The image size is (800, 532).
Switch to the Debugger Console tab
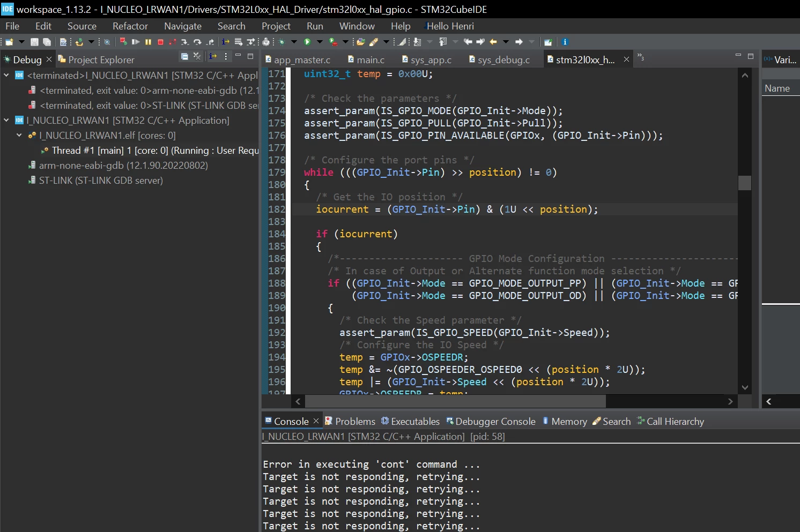[491, 421]
